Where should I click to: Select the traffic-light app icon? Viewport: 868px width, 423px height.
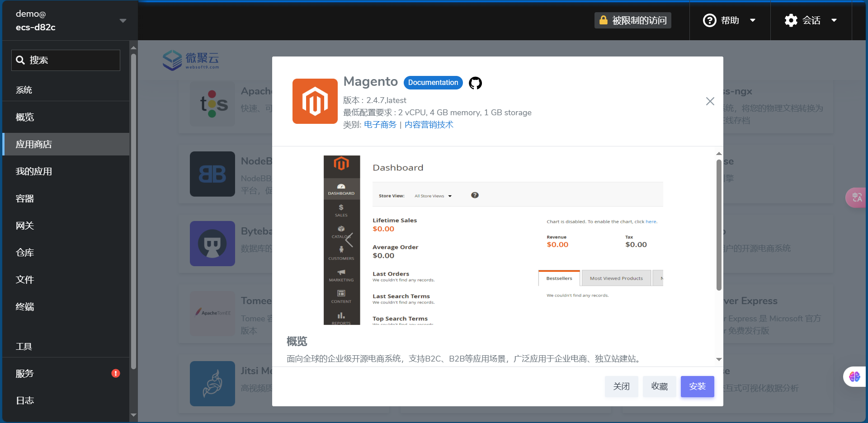coord(212,104)
